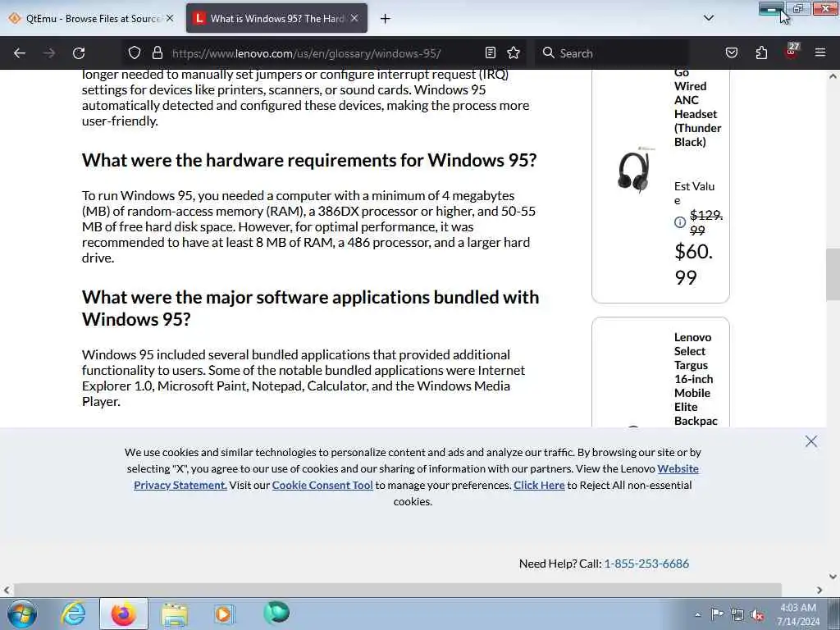Image resolution: width=840 pixels, height=630 pixels.
Task: Open the network tray icon
Action: pyautogui.click(x=737, y=615)
